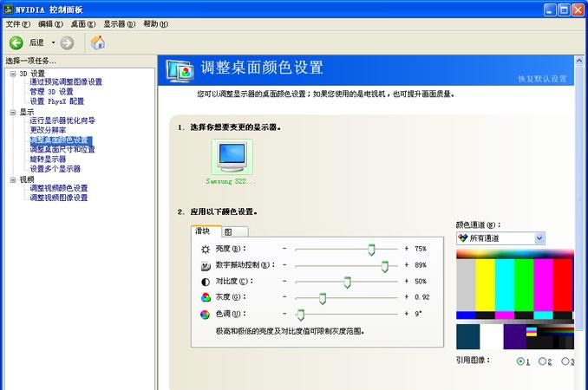This screenshot has height=390, width=588.
Task: Click the green Back arrow icon
Action: (16, 42)
